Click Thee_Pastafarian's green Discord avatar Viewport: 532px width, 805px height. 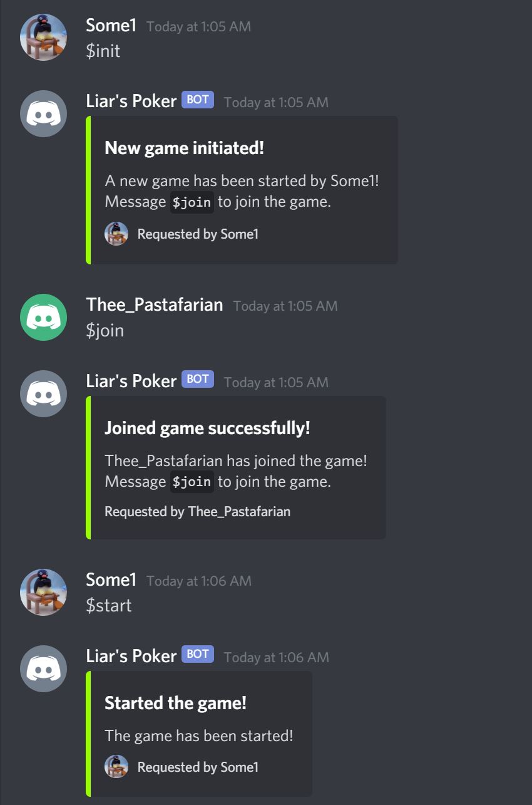pos(44,317)
